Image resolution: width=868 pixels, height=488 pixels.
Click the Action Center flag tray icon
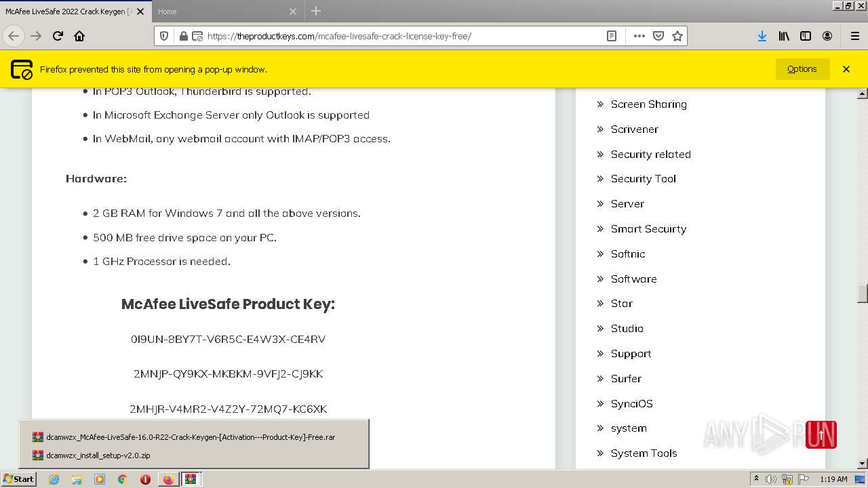(x=804, y=479)
